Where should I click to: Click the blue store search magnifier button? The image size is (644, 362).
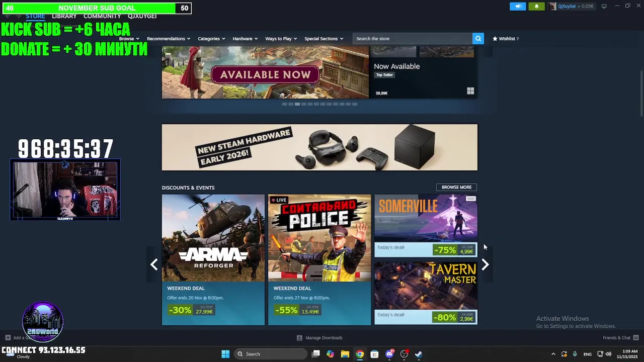click(478, 38)
